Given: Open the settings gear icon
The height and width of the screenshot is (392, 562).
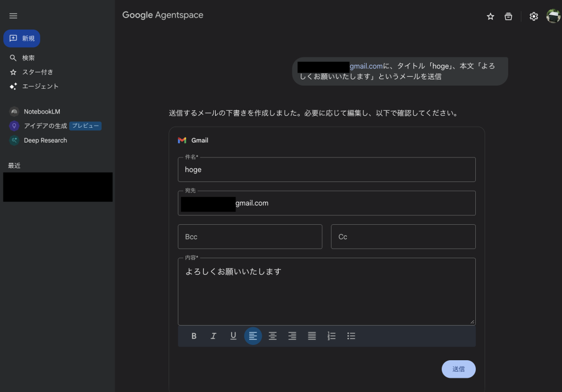Looking at the screenshot, I should click(533, 16).
